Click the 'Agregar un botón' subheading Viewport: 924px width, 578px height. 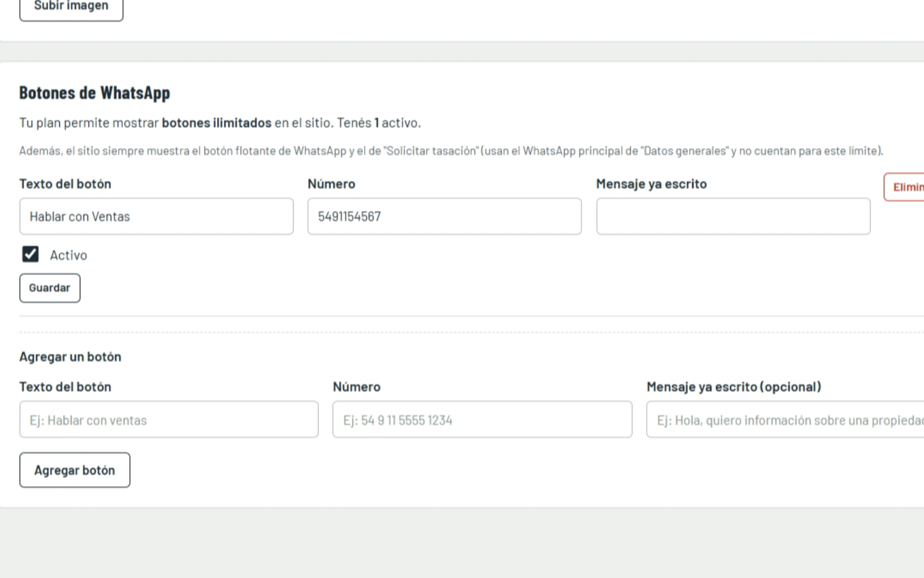[x=70, y=357]
